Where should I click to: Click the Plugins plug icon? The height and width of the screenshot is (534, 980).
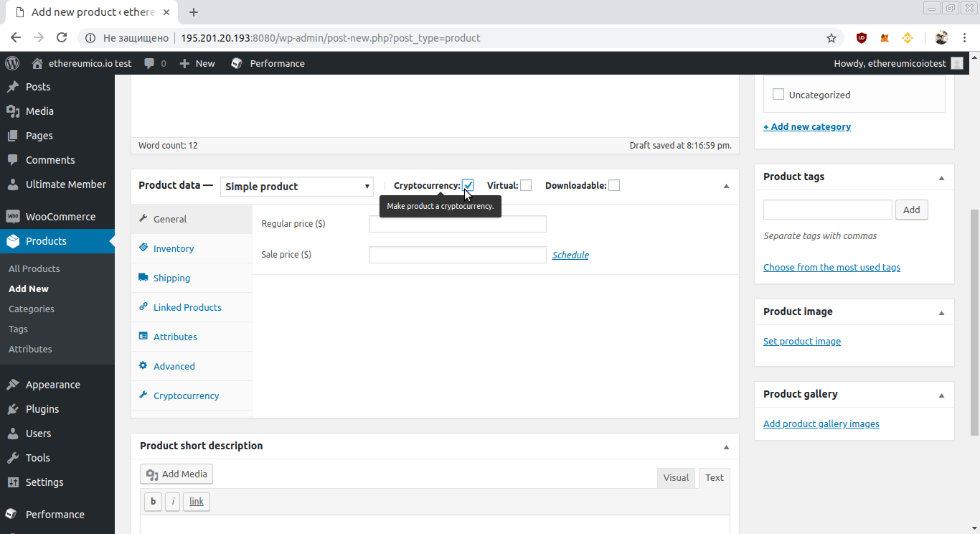click(x=12, y=409)
